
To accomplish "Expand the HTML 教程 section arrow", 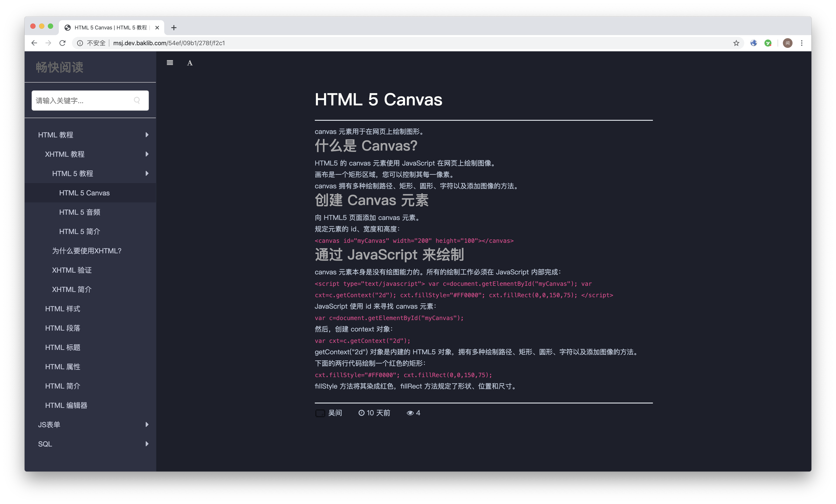I will pyautogui.click(x=147, y=135).
